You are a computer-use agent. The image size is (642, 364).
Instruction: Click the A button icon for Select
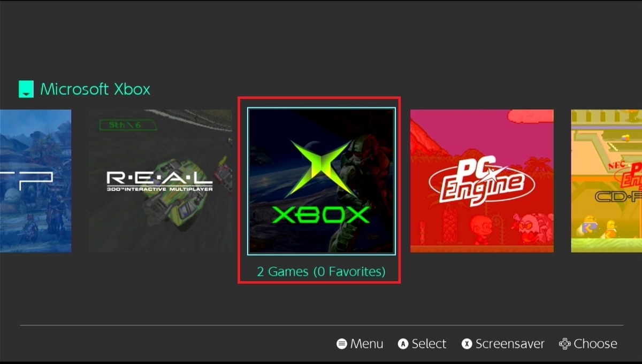click(x=403, y=344)
